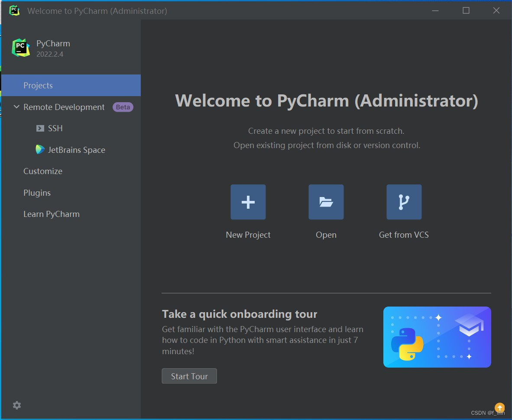
Task: Click the Beta badge next to Remote Development
Action: pos(123,107)
